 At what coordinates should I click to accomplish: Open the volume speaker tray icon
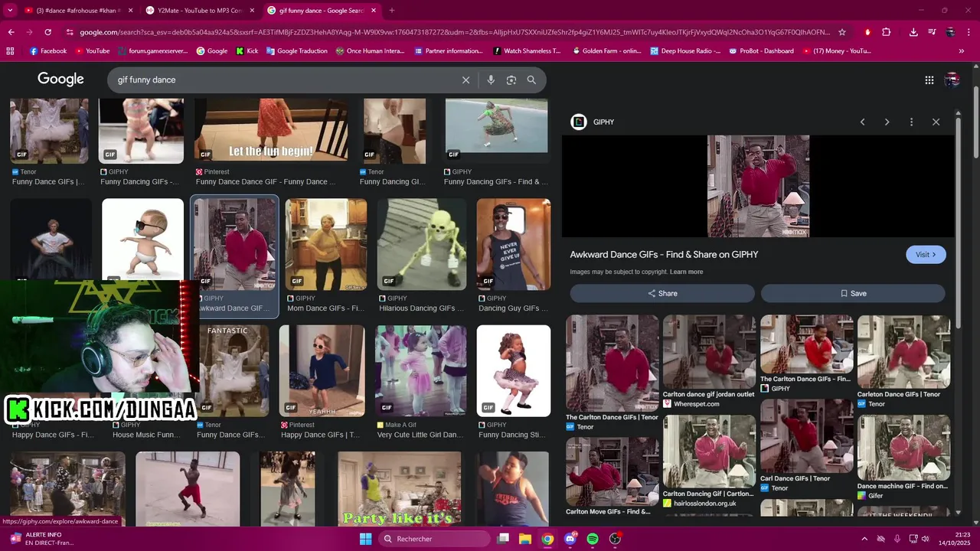coord(925,539)
